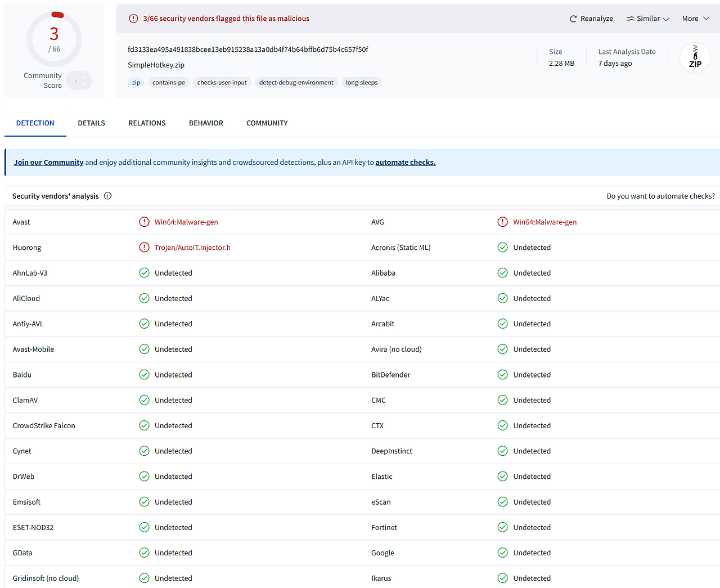Click AliCloud undetected check icon

pyautogui.click(x=144, y=298)
